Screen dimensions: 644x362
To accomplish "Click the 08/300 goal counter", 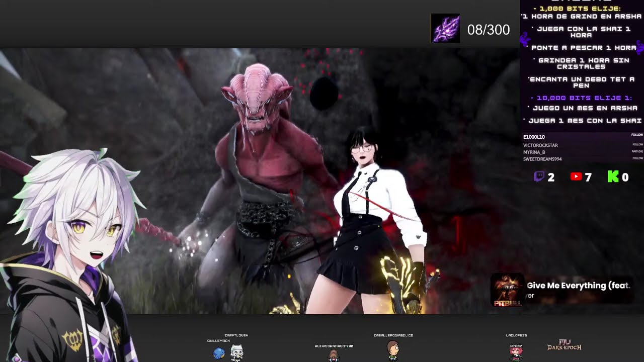I will (488, 30).
